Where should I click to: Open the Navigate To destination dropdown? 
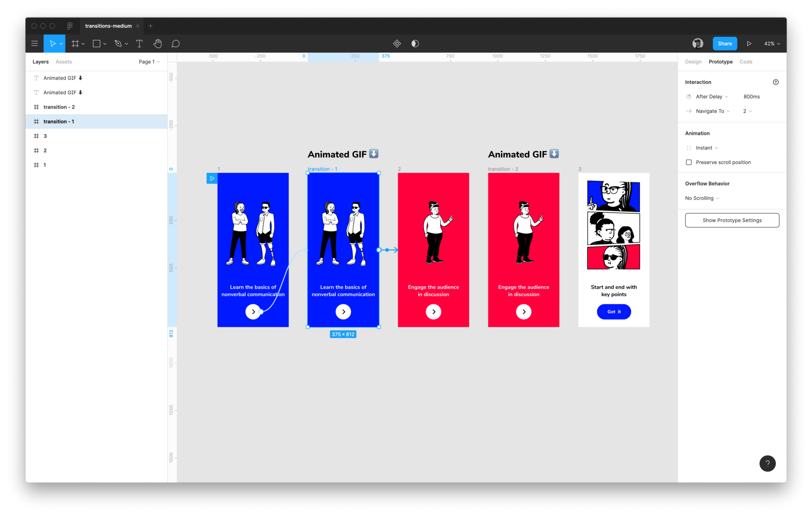click(747, 111)
